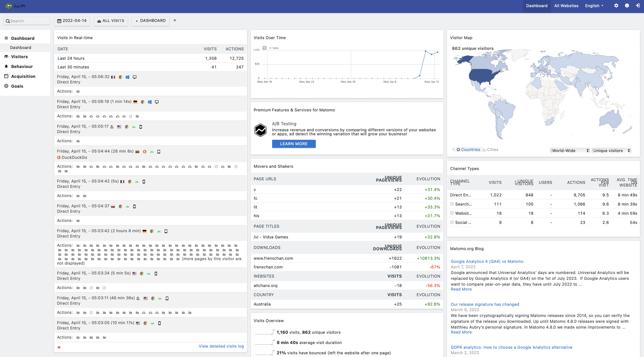The height and width of the screenshot is (357, 644).
Task: Open the Goals sidebar menu
Action: pyautogui.click(x=17, y=86)
